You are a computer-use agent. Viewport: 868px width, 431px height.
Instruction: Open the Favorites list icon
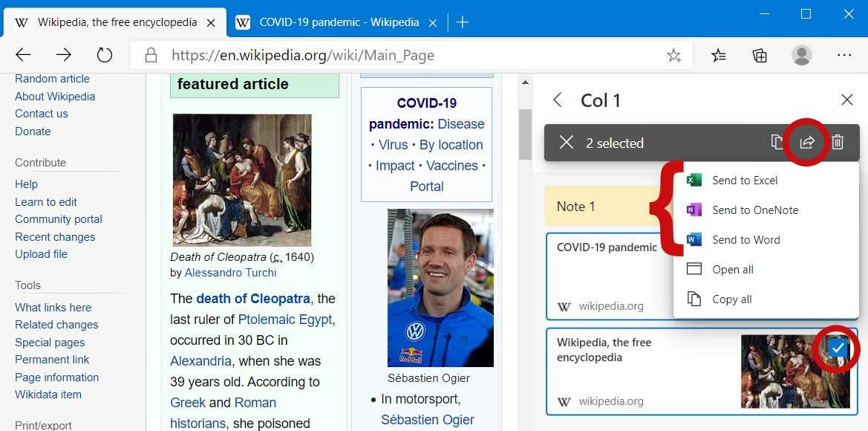718,55
